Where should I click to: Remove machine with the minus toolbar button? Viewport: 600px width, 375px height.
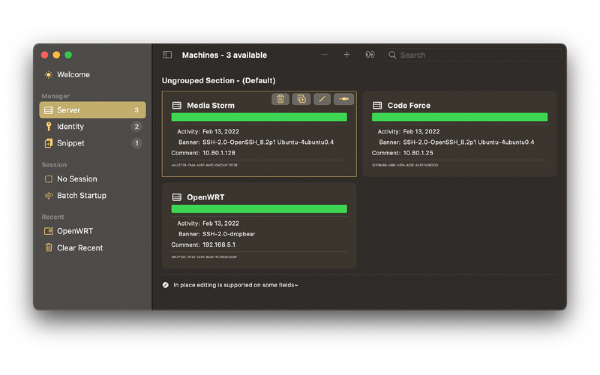pos(324,55)
